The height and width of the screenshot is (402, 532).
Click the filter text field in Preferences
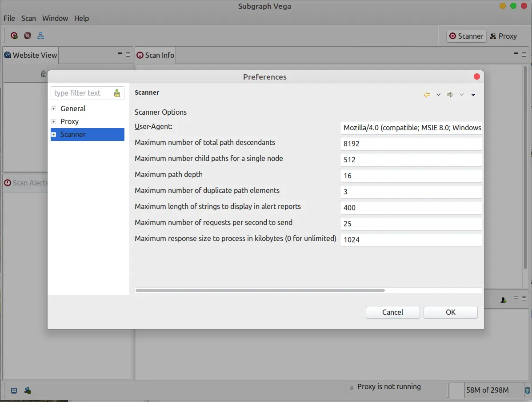pyautogui.click(x=83, y=93)
